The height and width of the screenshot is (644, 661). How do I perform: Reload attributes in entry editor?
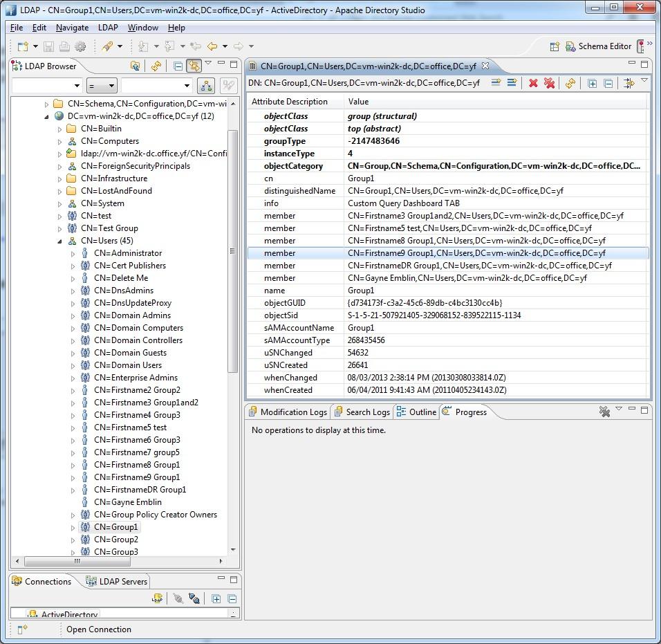pyautogui.click(x=570, y=83)
